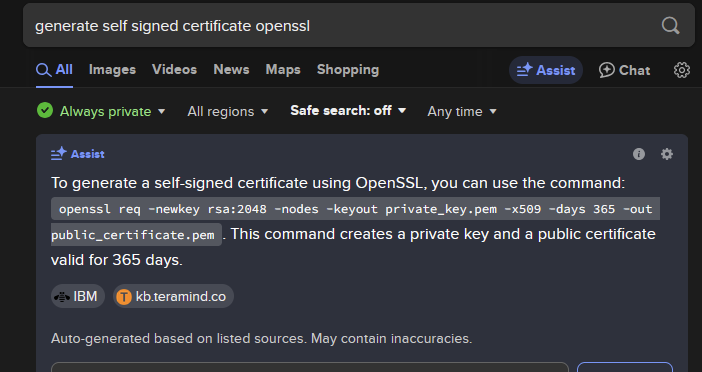This screenshot has width=702, height=372.
Task: Open the Chat button
Action: pyautogui.click(x=625, y=70)
